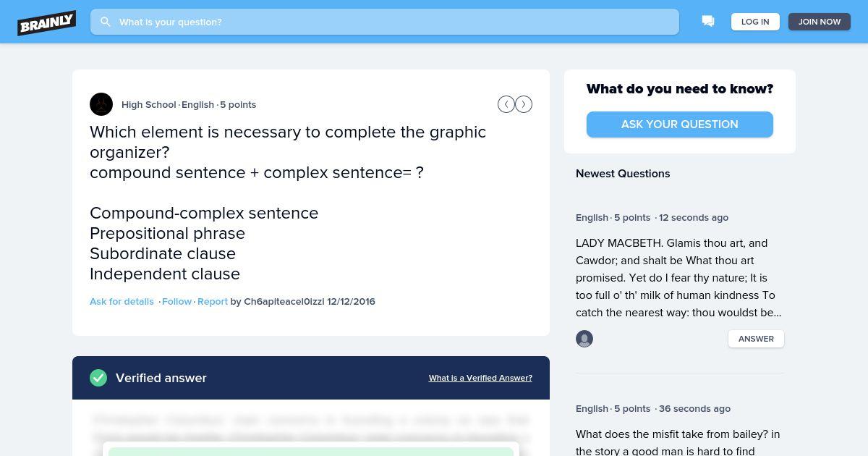Click ANSWER for the Lady Macbeth question
The height and width of the screenshot is (456, 868).
point(756,339)
